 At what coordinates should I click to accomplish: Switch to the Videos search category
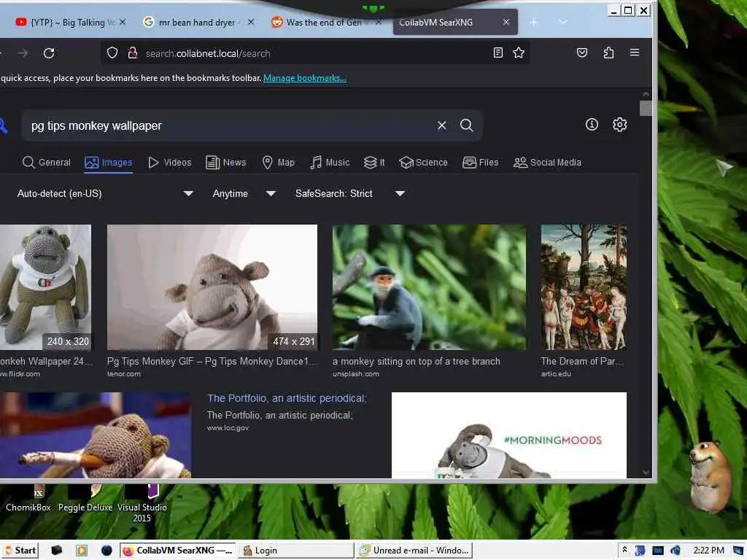pos(169,163)
